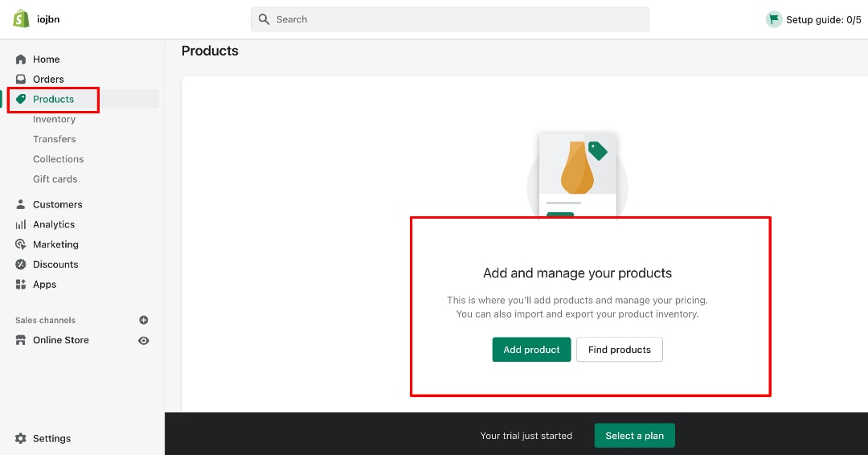Focus the Search input field

tap(450, 19)
